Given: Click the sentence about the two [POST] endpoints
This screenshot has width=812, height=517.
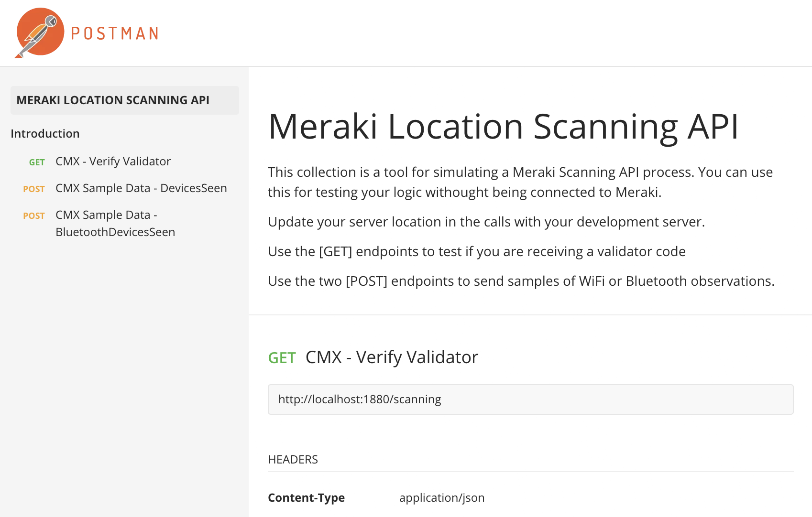Looking at the screenshot, I should coord(521,281).
